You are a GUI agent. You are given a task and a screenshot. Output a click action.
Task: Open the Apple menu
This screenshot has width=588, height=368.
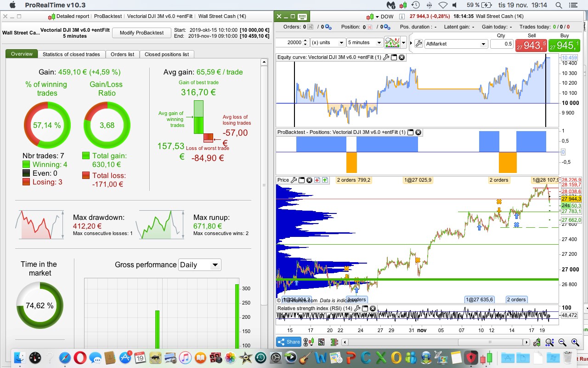coord(12,5)
